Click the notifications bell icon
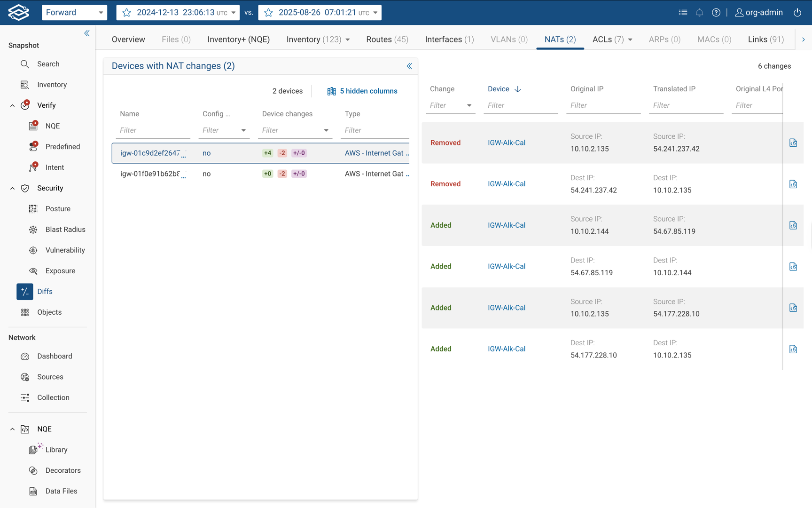Viewport: 812px width, 508px height. click(x=699, y=13)
